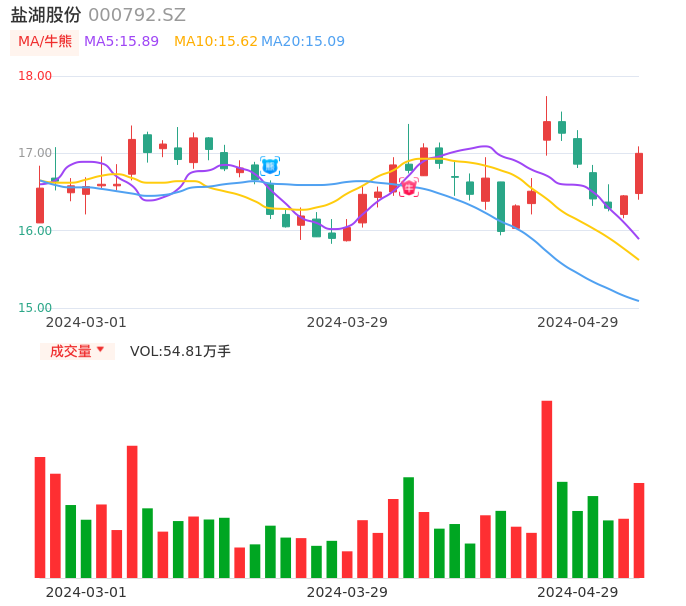Click the stock name 盐湖股份

coord(46,15)
